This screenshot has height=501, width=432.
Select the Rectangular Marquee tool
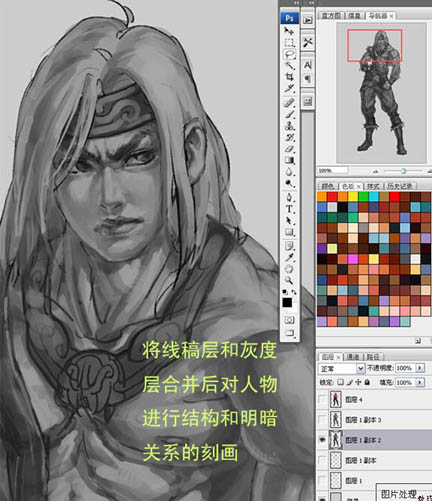pos(289,43)
